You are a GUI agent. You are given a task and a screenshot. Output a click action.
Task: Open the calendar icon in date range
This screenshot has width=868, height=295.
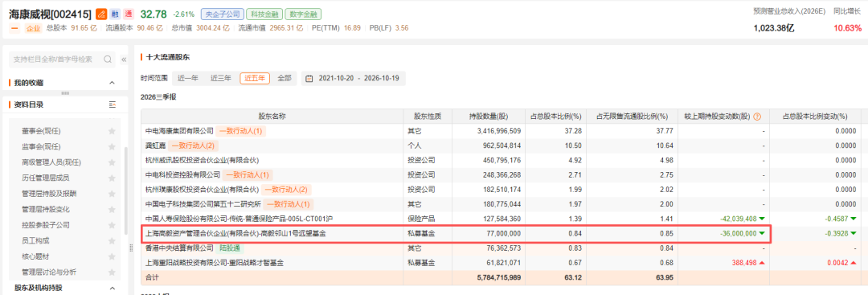tap(309, 79)
